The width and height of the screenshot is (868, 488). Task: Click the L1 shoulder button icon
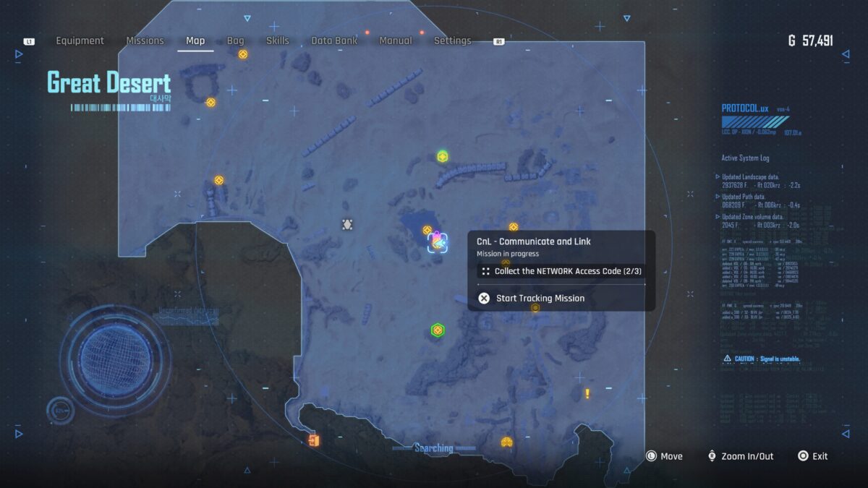coord(29,41)
